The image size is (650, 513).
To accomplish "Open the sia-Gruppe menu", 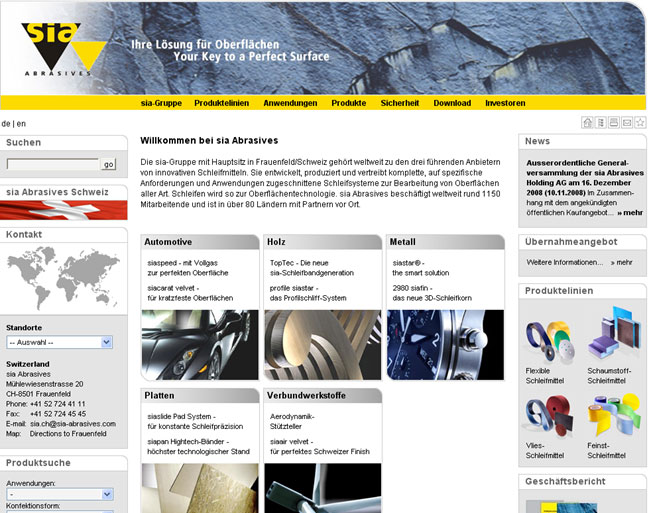I will pyautogui.click(x=161, y=103).
